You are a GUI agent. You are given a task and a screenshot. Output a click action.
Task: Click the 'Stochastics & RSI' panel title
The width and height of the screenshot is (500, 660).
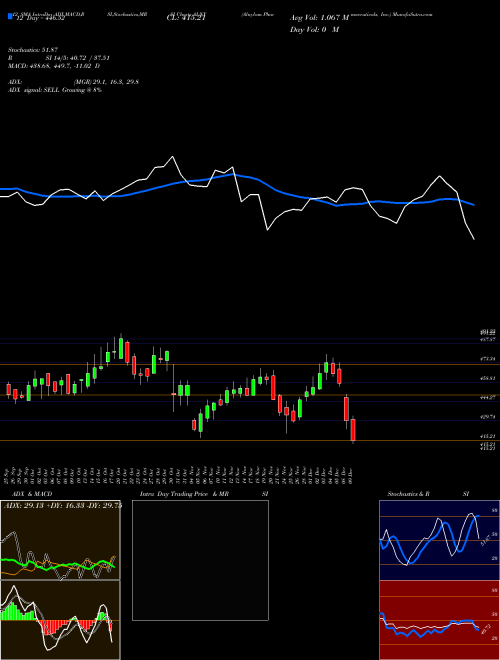[x=428, y=494]
